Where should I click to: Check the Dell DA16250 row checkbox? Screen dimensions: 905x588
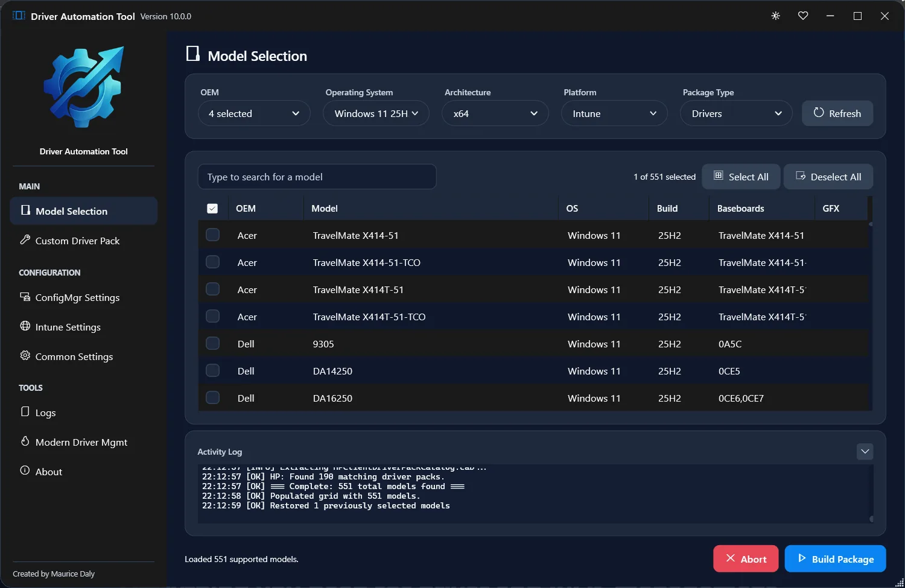(x=212, y=397)
